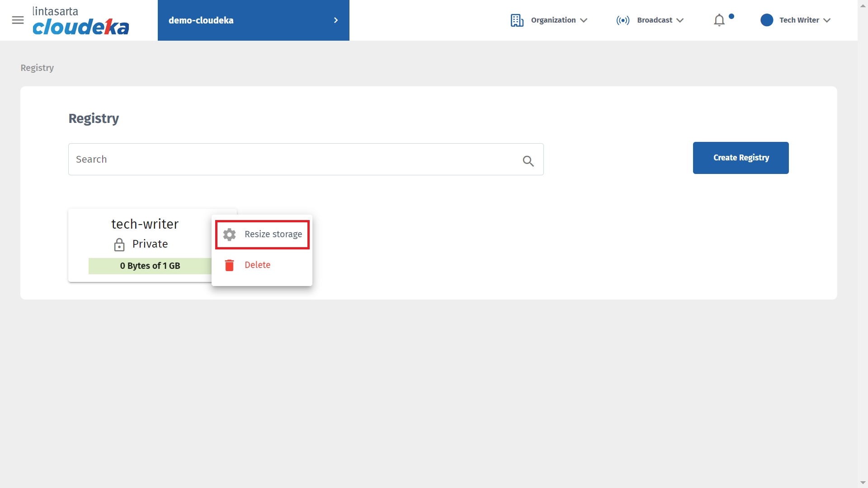This screenshot has height=488, width=868.
Task: Click the search magnifier icon
Action: pyautogui.click(x=528, y=161)
